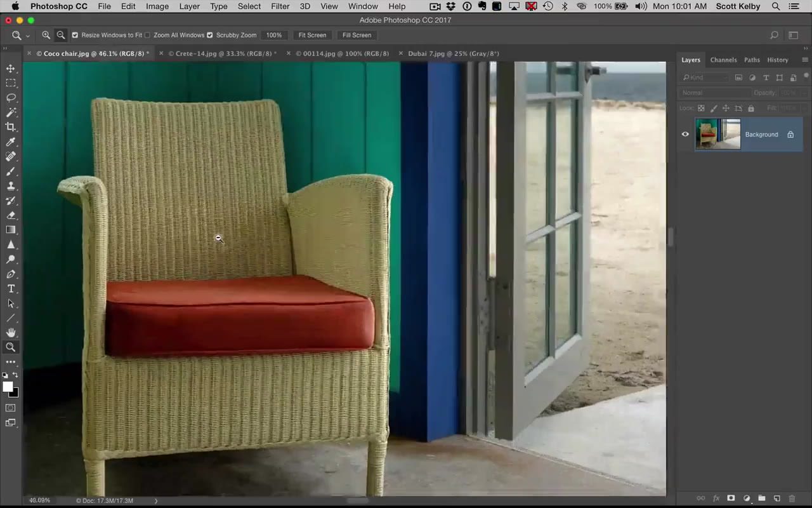The height and width of the screenshot is (508, 812).
Task: Select the Lasso tool
Action: click(x=10, y=97)
